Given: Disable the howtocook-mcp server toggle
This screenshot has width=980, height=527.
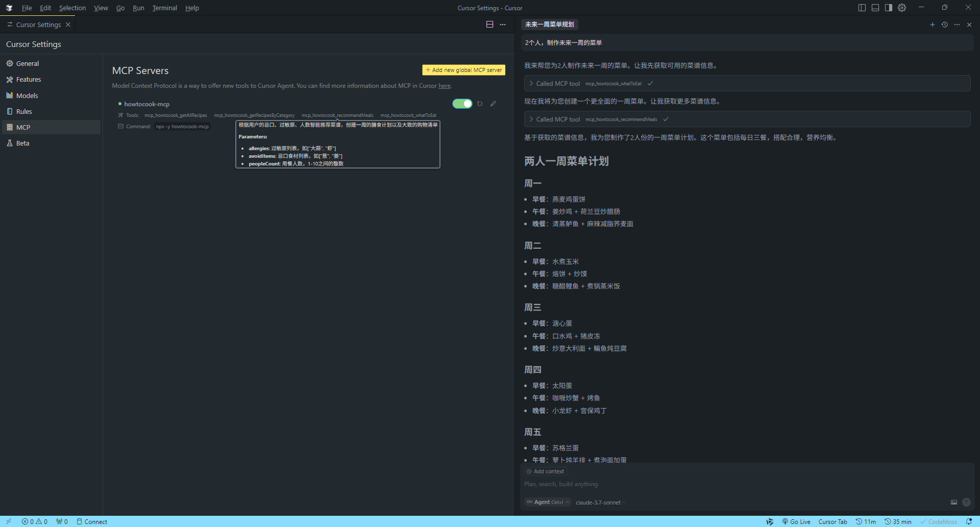Looking at the screenshot, I should click(x=462, y=104).
